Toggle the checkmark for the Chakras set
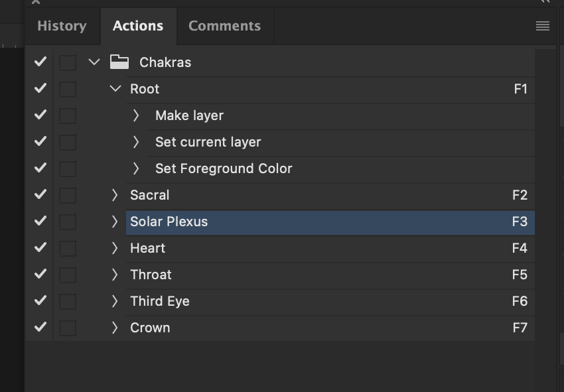 click(39, 62)
